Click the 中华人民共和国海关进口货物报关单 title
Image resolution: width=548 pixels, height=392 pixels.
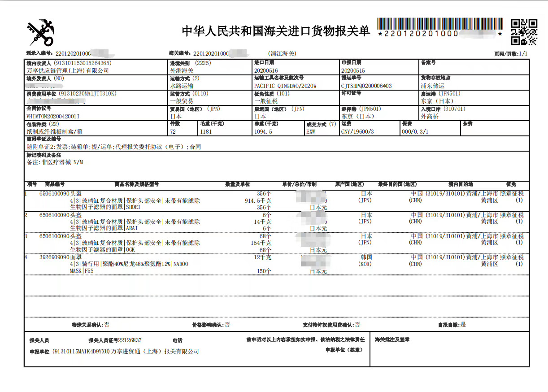pos(277,30)
